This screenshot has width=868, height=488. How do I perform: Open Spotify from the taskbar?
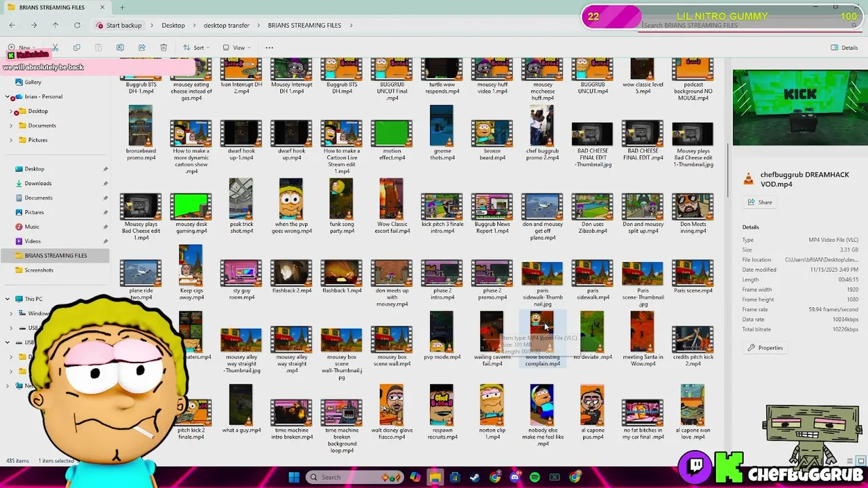point(534,477)
